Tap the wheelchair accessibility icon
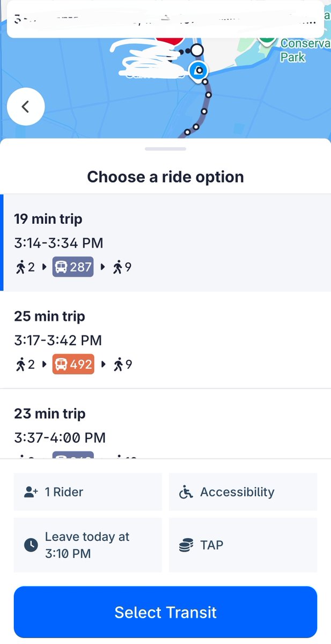Viewport: 331px width, 644px height. [186, 492]
